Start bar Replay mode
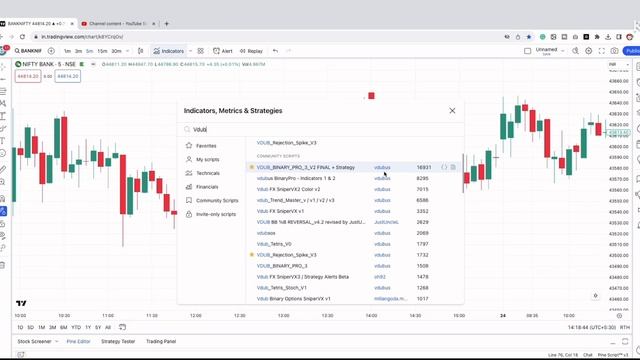This screenshot has width=640, height=360. click(251, 51)
